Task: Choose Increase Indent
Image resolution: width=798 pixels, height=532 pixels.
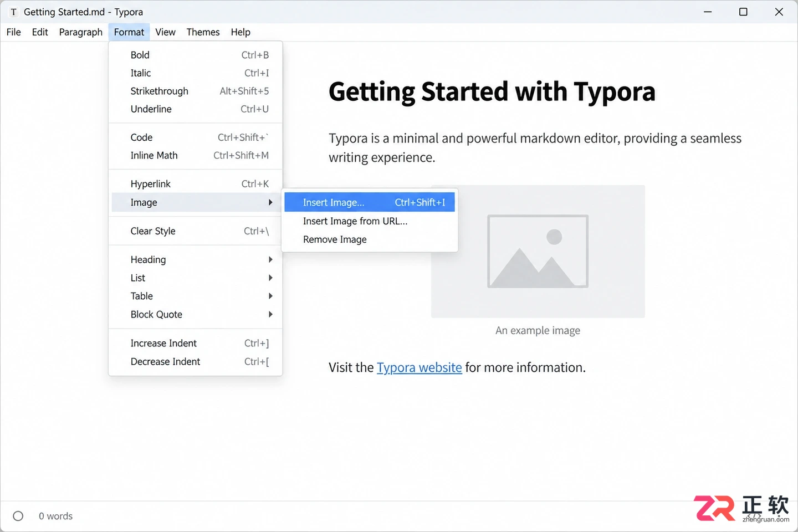Action: (x=196, y=343)
